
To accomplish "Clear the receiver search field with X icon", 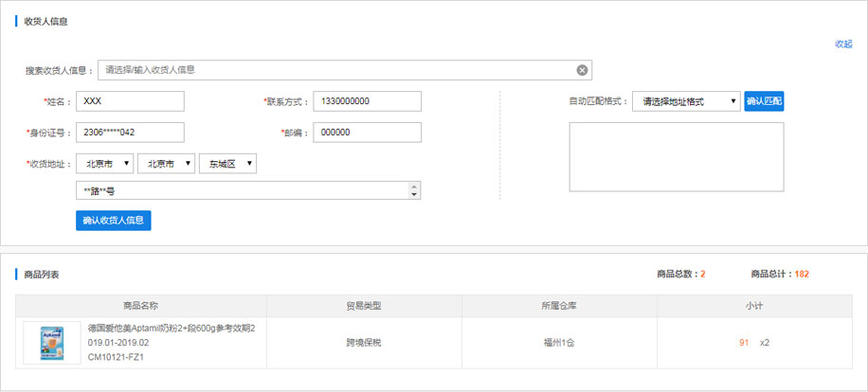I will pos(582,70).
